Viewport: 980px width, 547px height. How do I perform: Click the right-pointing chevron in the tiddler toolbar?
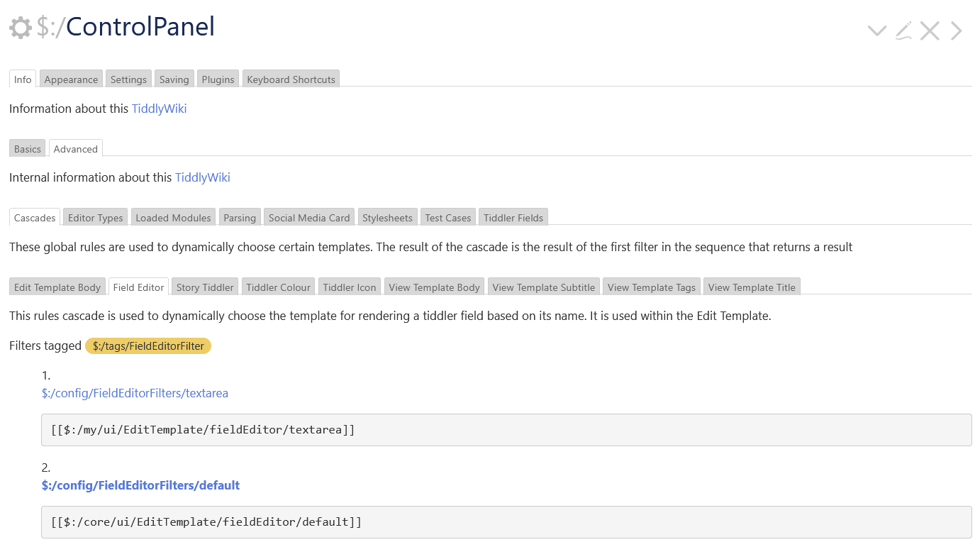(957, 31)
